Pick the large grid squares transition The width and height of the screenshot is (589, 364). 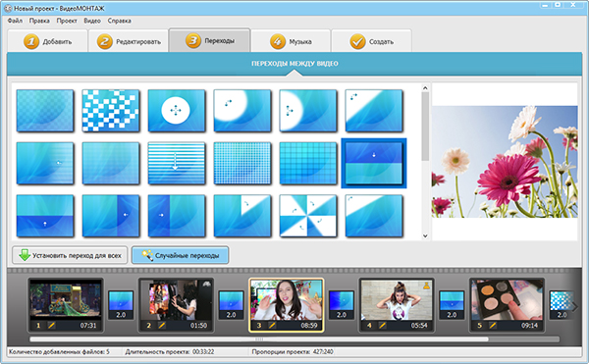click(x=307, y=163)
